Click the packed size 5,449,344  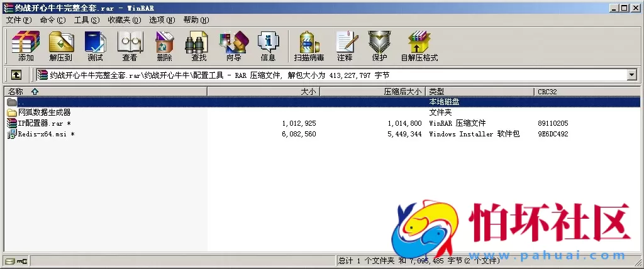[x=404, y=134]
